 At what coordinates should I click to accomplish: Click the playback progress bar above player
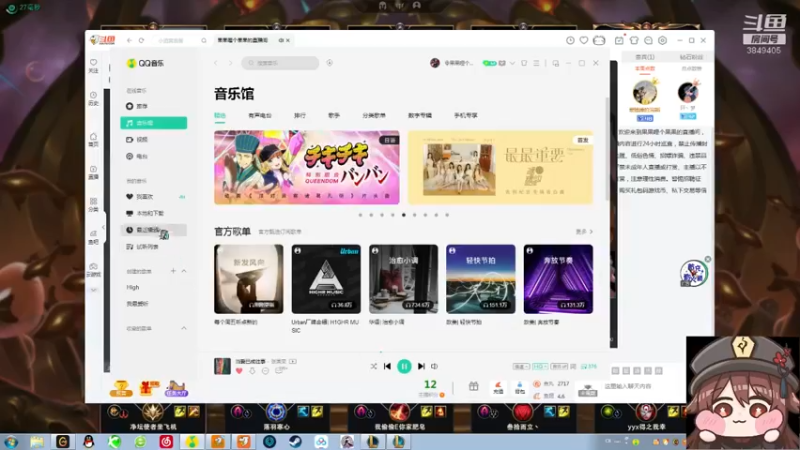[403, 352]
